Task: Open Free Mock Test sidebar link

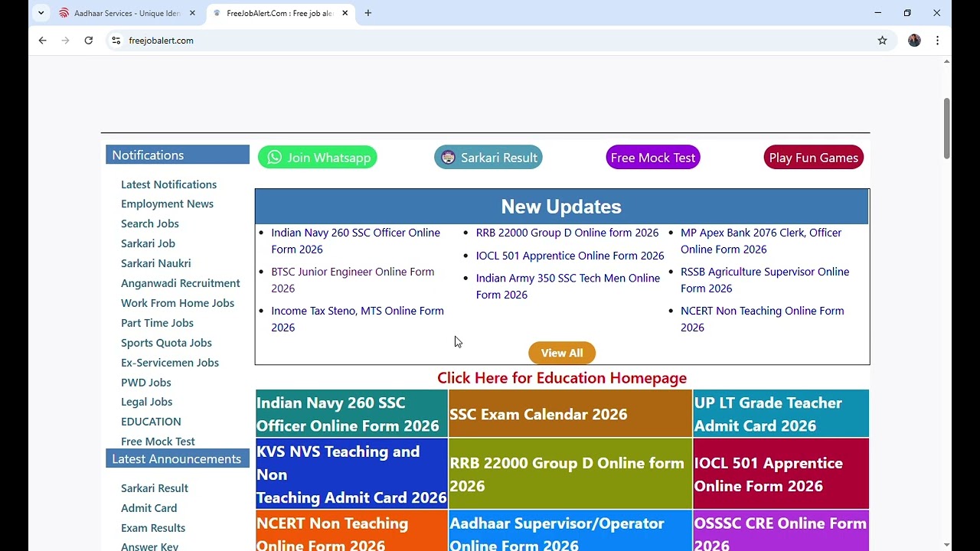Action: 158,442
